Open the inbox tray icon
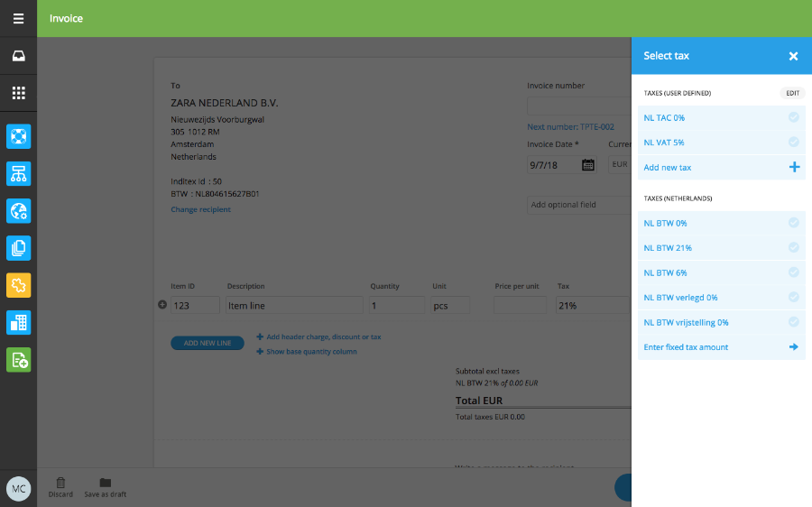812x507 pixels. tap(19, 56)
